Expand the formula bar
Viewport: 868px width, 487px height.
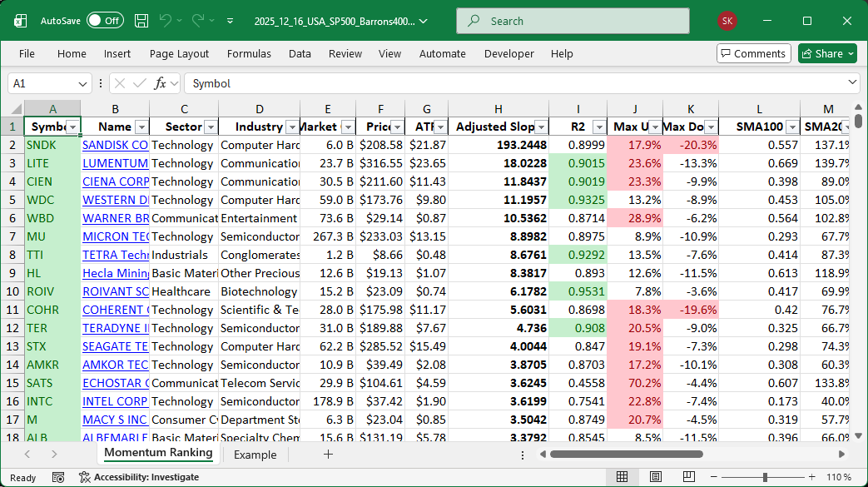pos(852,83)
